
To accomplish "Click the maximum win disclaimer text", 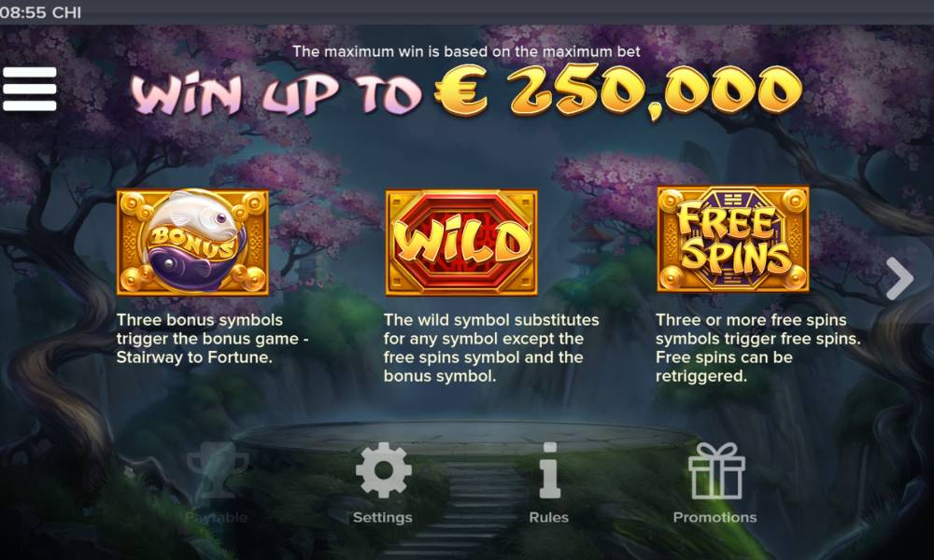I will 466,51.
